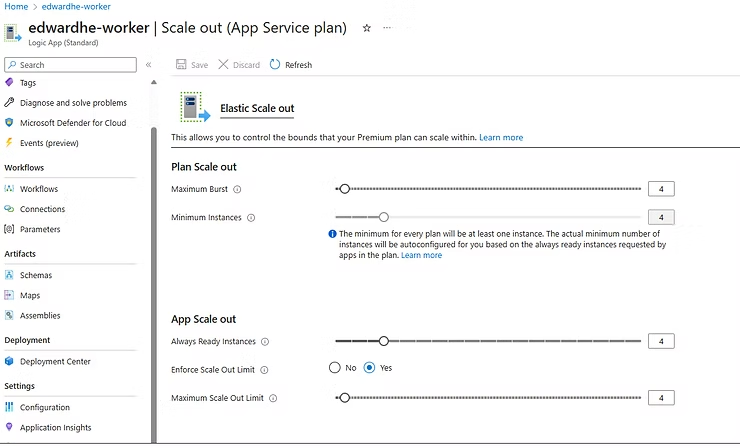Click the Application Insights bulb icon
This screenshot has width=740, height=448.
[x=9, y=427]
